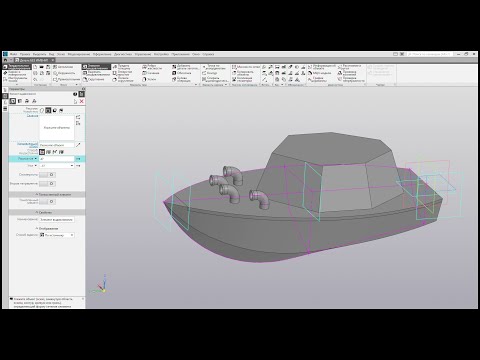Screen dimensions: 480x360
Task: Select Ребро жесткости tool
Action: (152, 67)
